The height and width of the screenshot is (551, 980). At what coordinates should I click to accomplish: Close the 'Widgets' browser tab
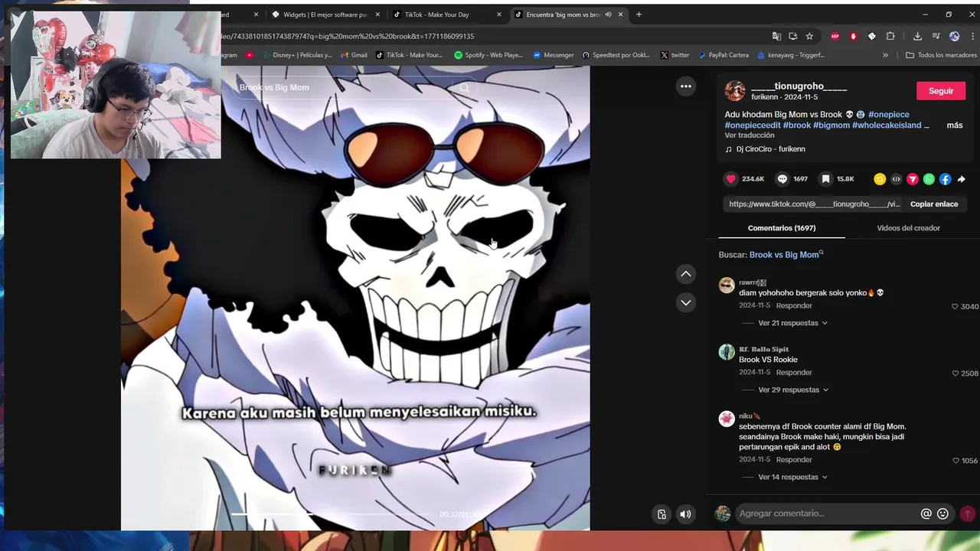click(377, 15)
